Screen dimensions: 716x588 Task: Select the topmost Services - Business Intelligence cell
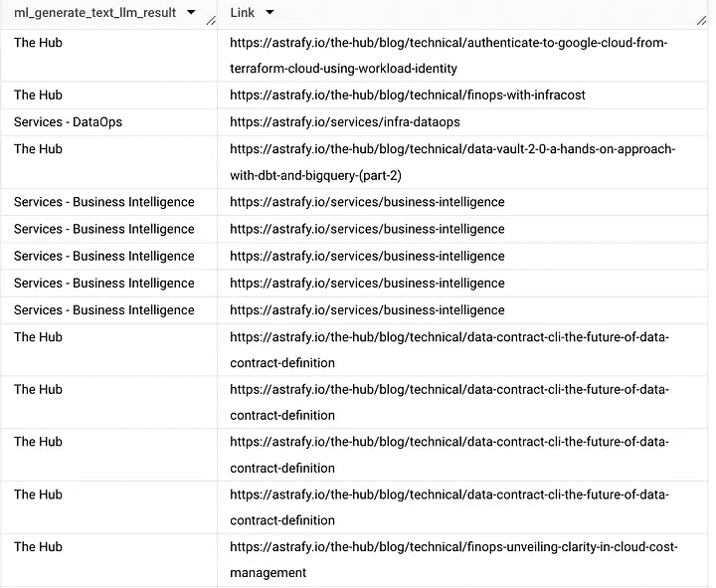pos(109,202)
